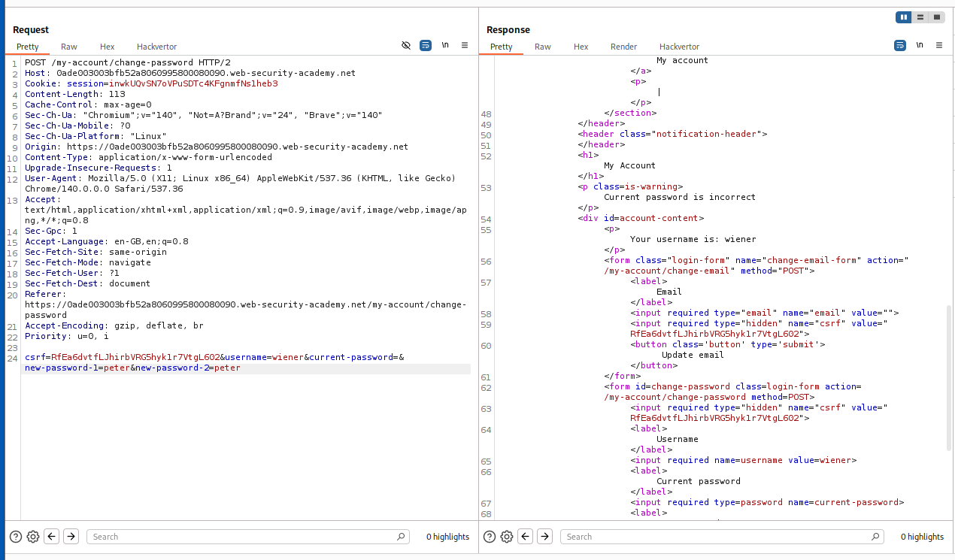955x560 pixels.
Task: Switch to top-bottom split layout
Action: tap(920, 17)
